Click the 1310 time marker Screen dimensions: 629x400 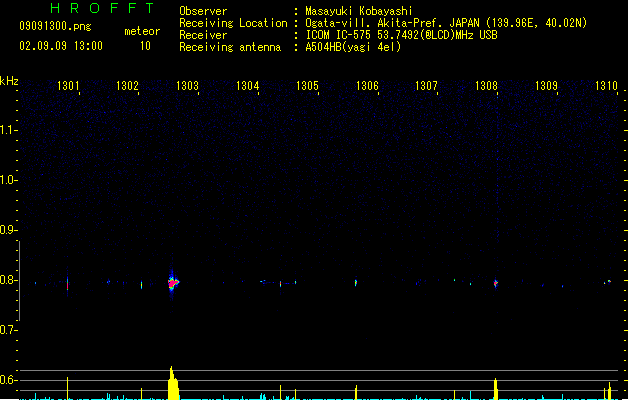[x=606, y=86]
